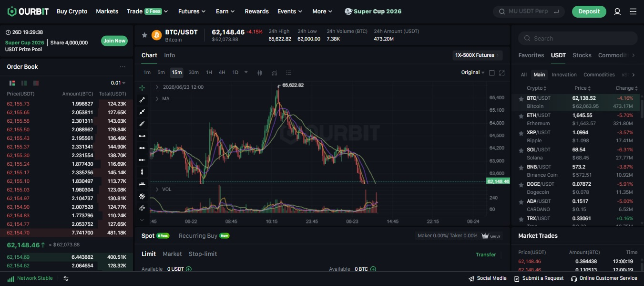644x286 pixels.
Task: Sort market list by Change
Action: pos(626,88)
